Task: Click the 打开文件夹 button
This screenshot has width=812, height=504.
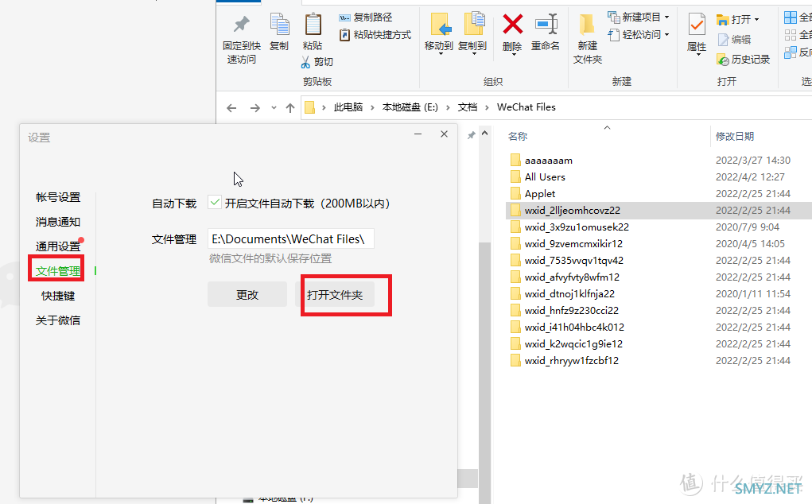Action: coord(335,294)
